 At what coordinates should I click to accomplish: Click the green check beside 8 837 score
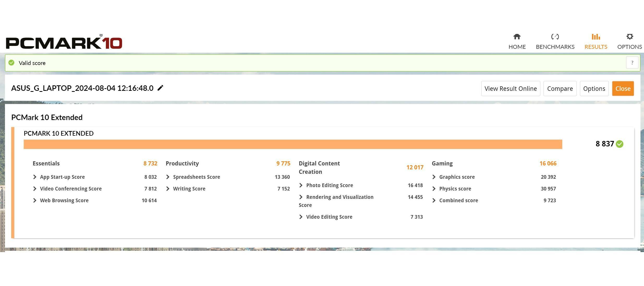(619, 144)
